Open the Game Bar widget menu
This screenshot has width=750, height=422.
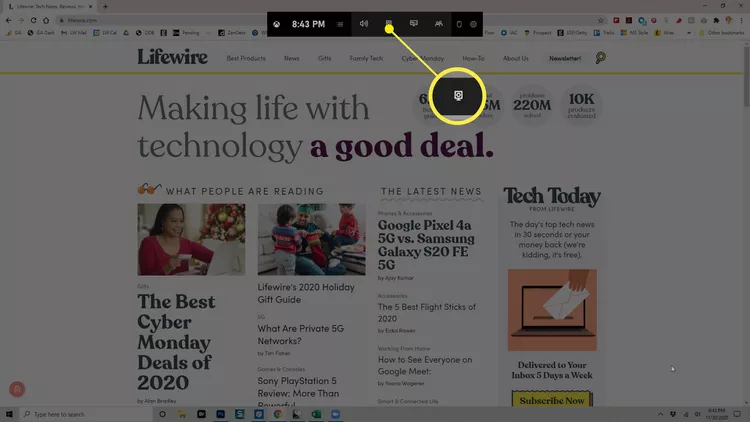pos(340,24)
